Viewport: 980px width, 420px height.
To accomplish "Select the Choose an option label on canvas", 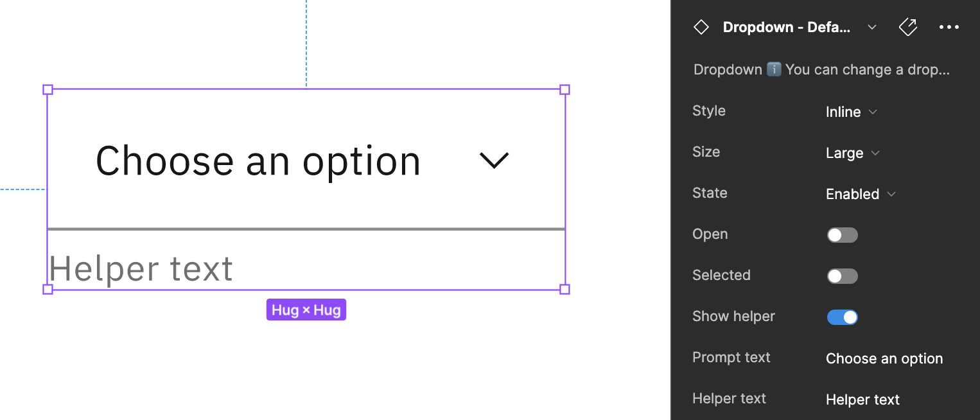I will [x=257, y=161].
